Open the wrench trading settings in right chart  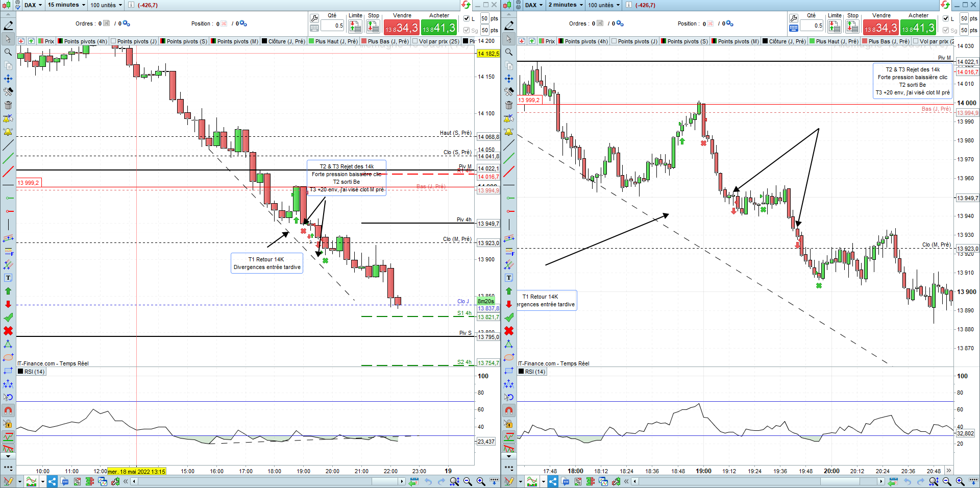(794, 18)
